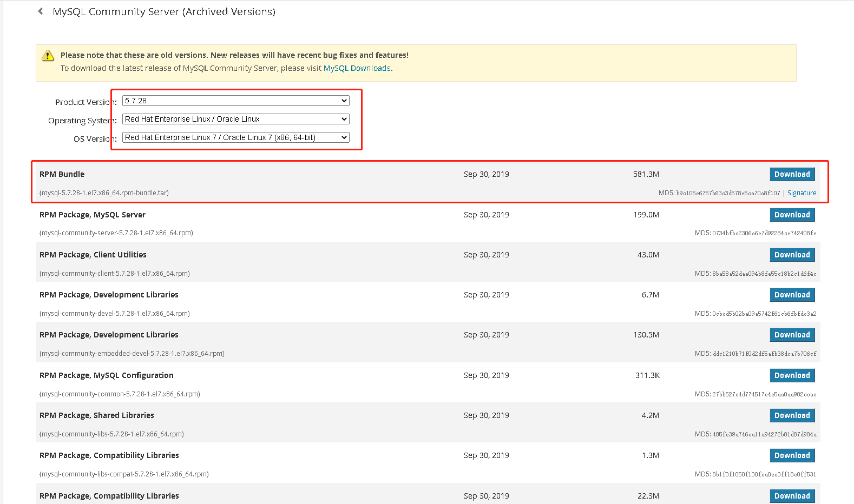The width and height of the screenshot is (854, 504).
Task: Download the Shared Libraries RPM package
Action: click(x=792, y=415)
